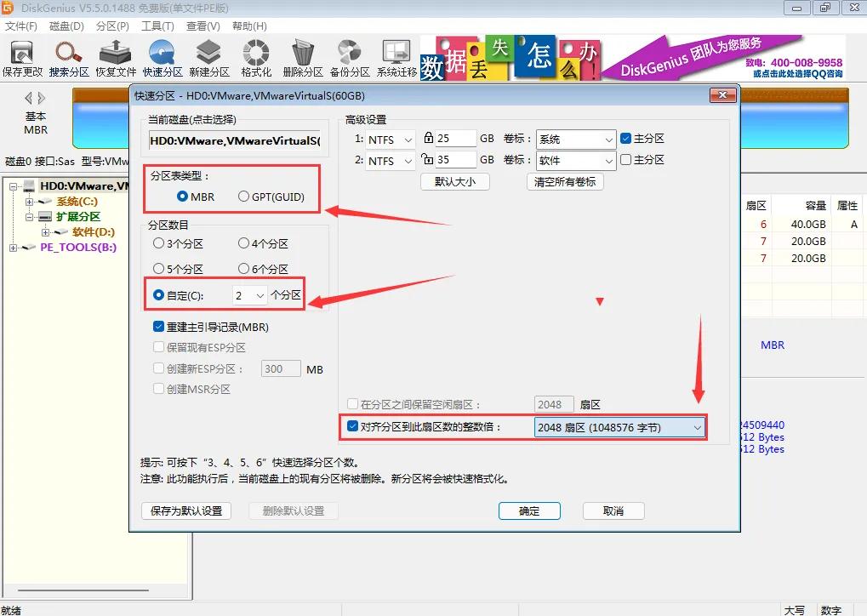The width and height of the screenshot is (867, 616).
Task: Click the Clear All Volume Labels button
Action: coord(566,181)
